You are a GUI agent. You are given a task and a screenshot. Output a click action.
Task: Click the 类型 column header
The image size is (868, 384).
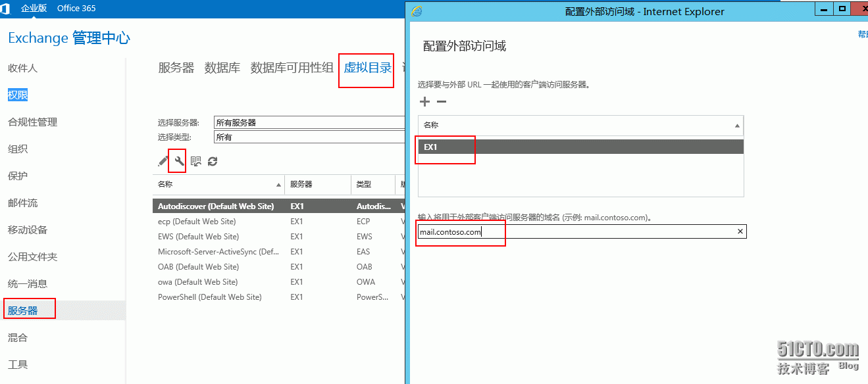(x=372, y=184)
